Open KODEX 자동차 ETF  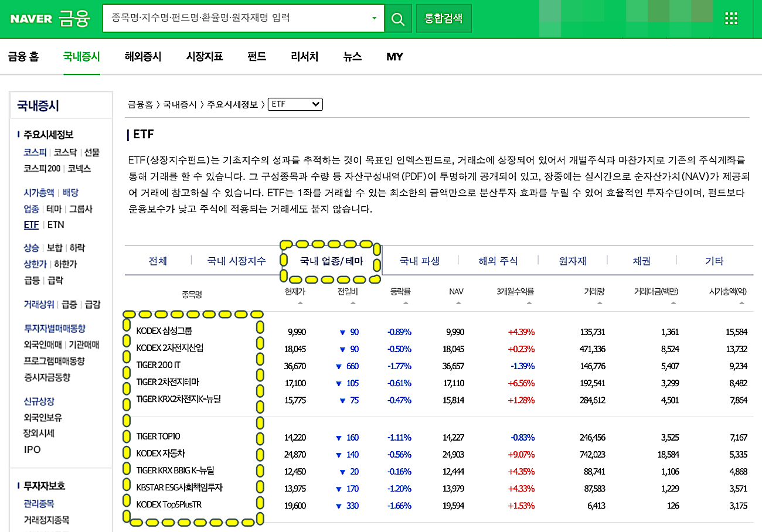[161, 454]
